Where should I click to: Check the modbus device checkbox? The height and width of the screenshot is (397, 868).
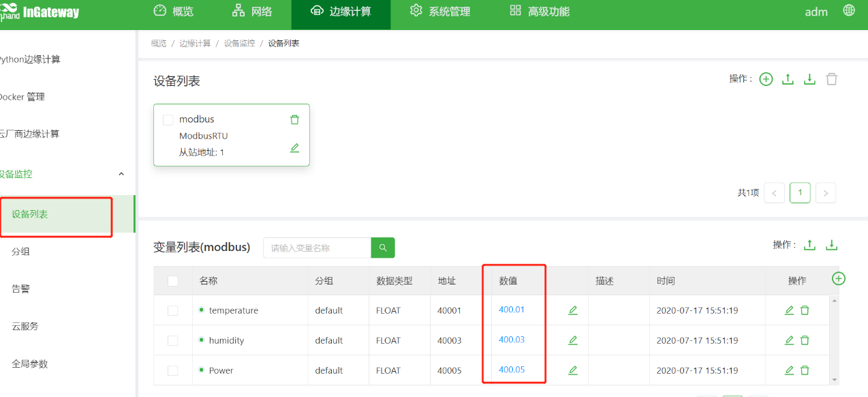(x=168, y=120)
